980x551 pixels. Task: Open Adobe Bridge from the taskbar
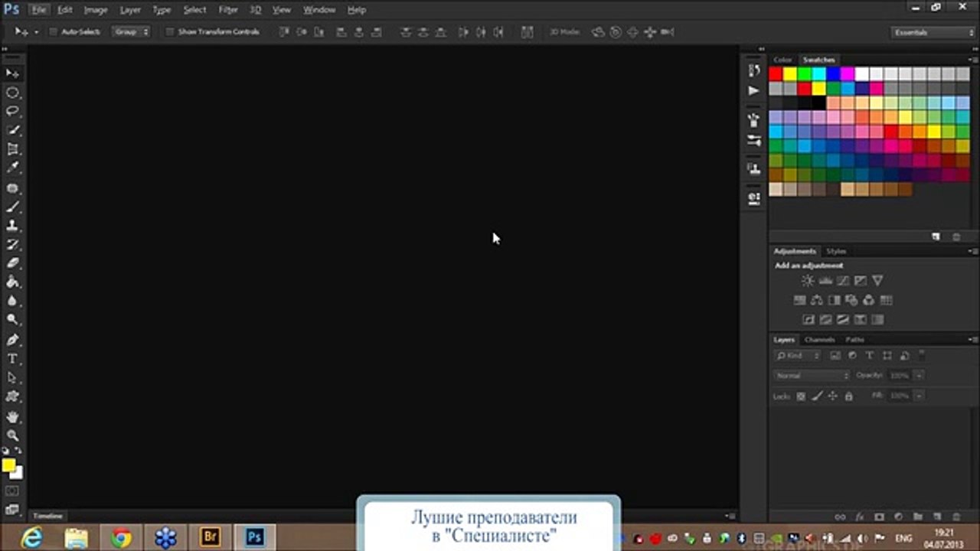tap(210, 538)
